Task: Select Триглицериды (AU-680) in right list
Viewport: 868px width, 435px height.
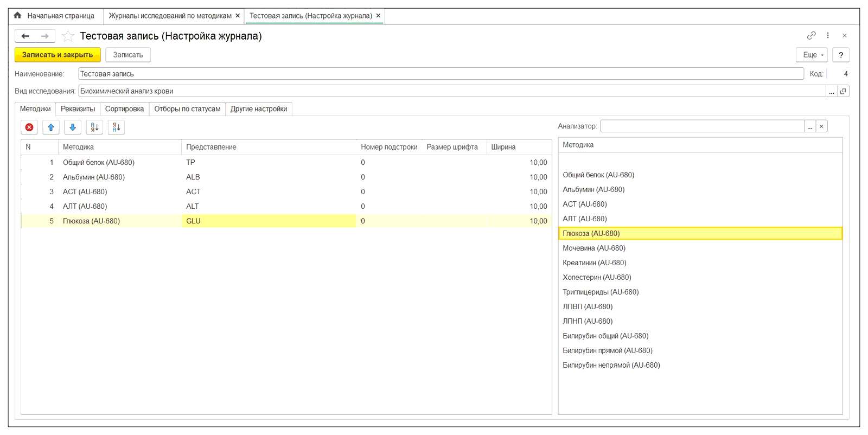Action: (x=700, y=292)
